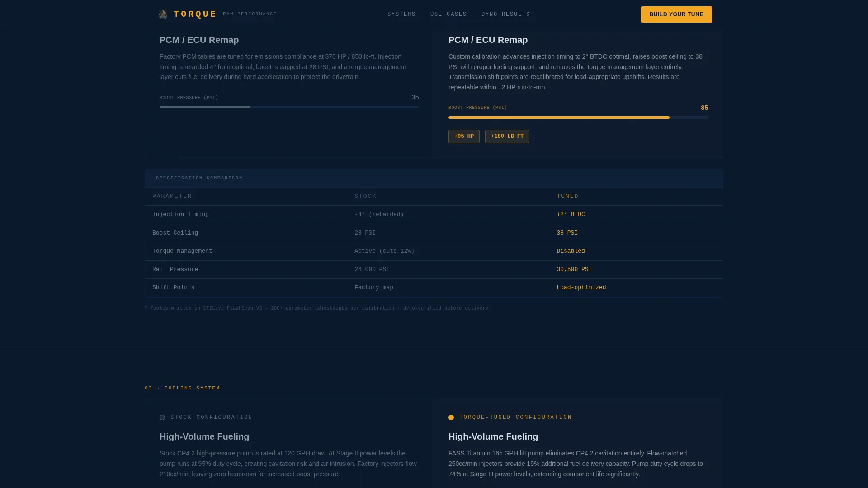
Task: Select the Specification Comparison header
Action: pos(434,178)
